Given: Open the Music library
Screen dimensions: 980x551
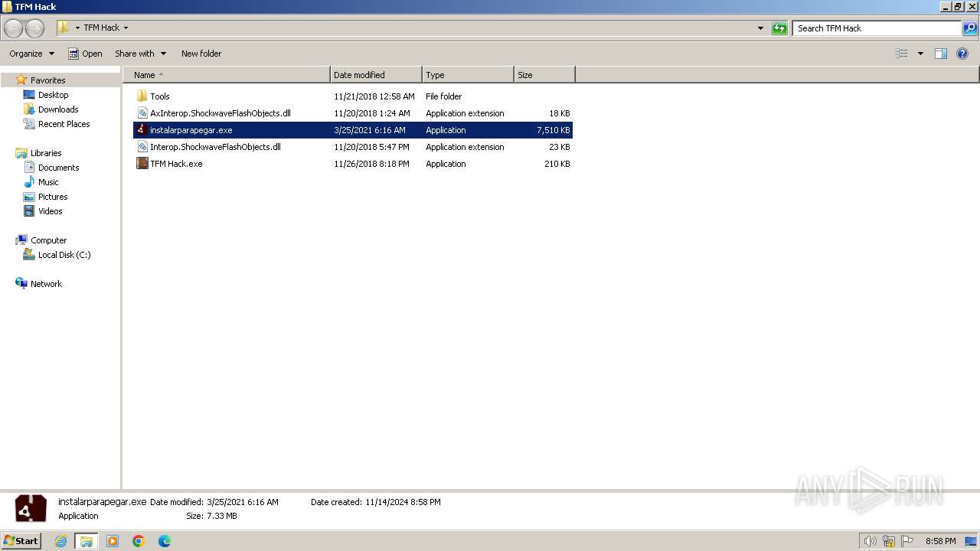Looking at the screenshot, I should 48,182.
